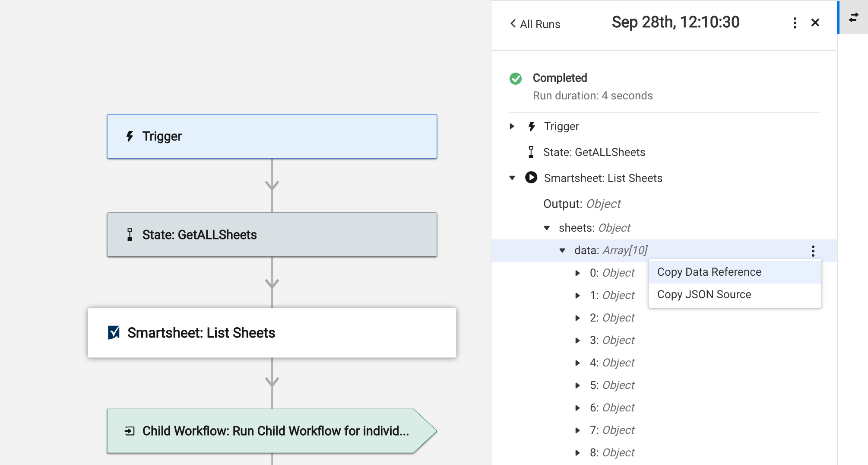Click the data: Array[10] label
Screen dimensions: 868x465
coord(611,250)
